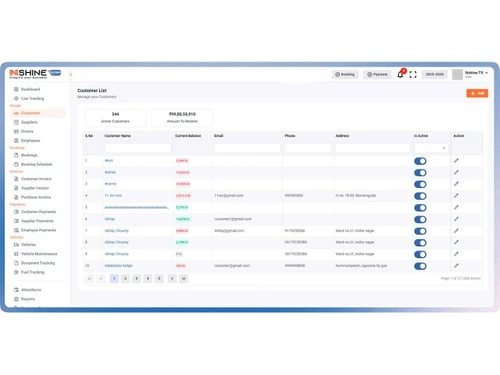The width and height of the screenshot is (500, 375).
Task: Open the notifications bell
Action: point(400,74)
